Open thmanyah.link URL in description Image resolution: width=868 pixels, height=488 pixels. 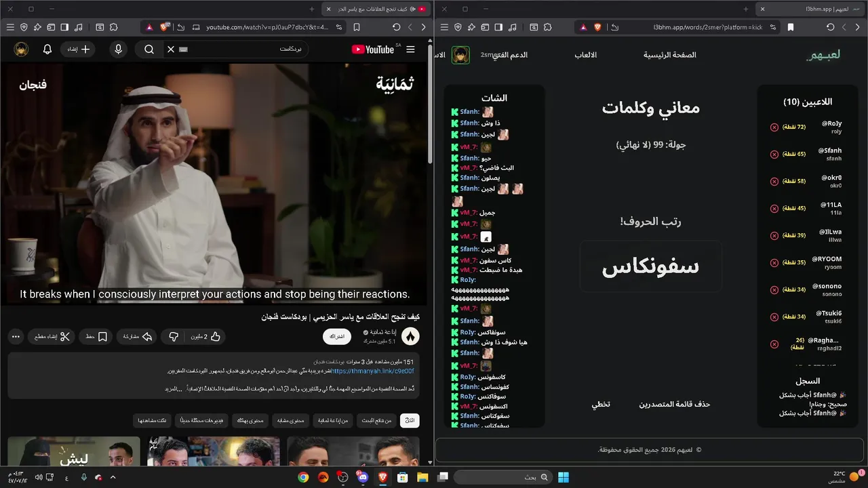click(x=372, y=371)
